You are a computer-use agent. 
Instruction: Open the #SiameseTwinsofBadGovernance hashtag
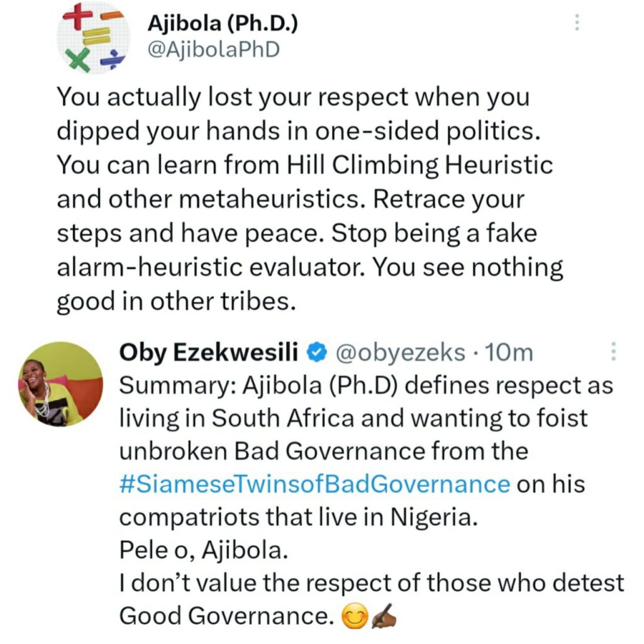click(x=314, y=484)
